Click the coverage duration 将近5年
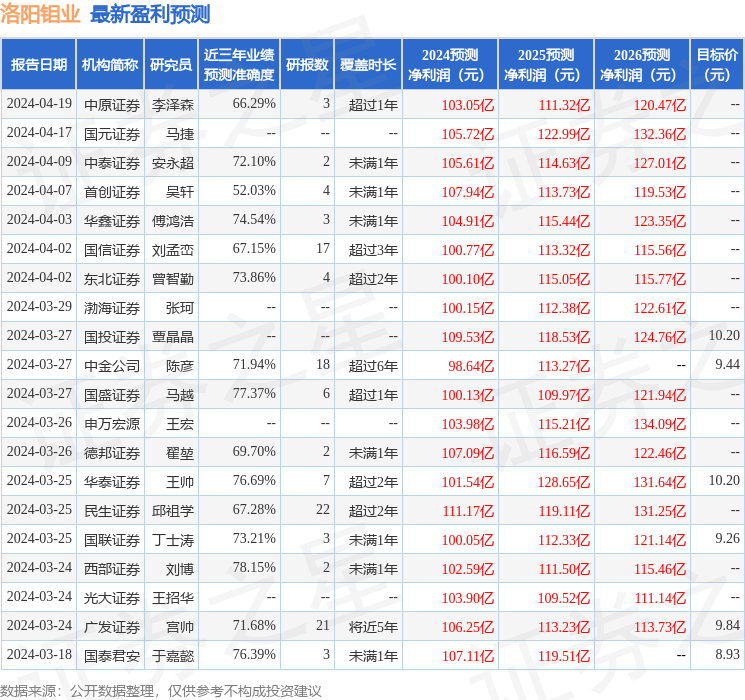Viewport: 745px width, 700px height. click(x=373, y=627)
